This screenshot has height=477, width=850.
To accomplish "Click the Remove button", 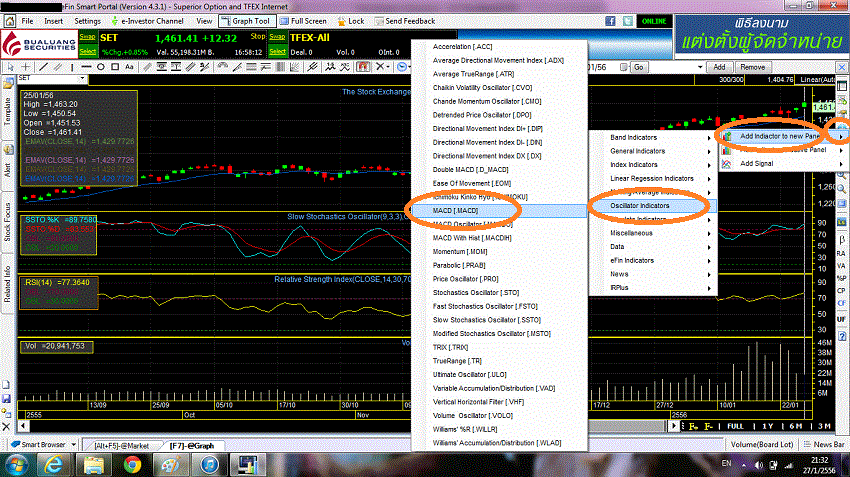I will (752, 67).
